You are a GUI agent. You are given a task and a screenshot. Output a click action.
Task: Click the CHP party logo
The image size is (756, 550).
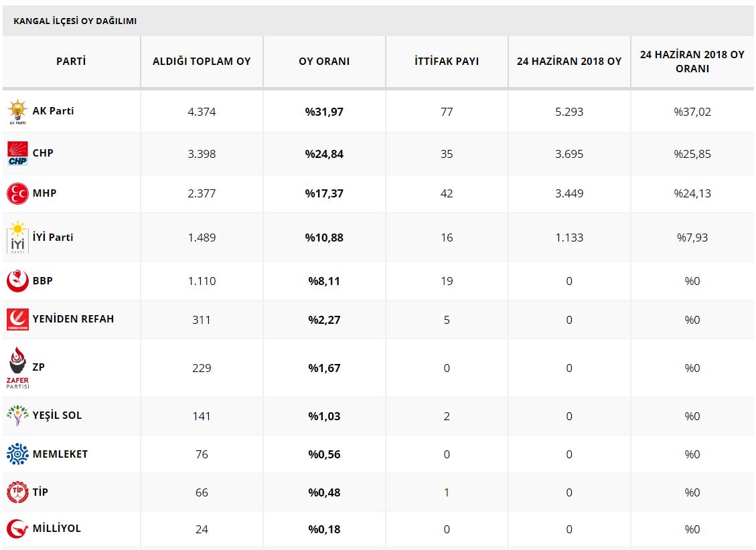[x=17, y=153]
